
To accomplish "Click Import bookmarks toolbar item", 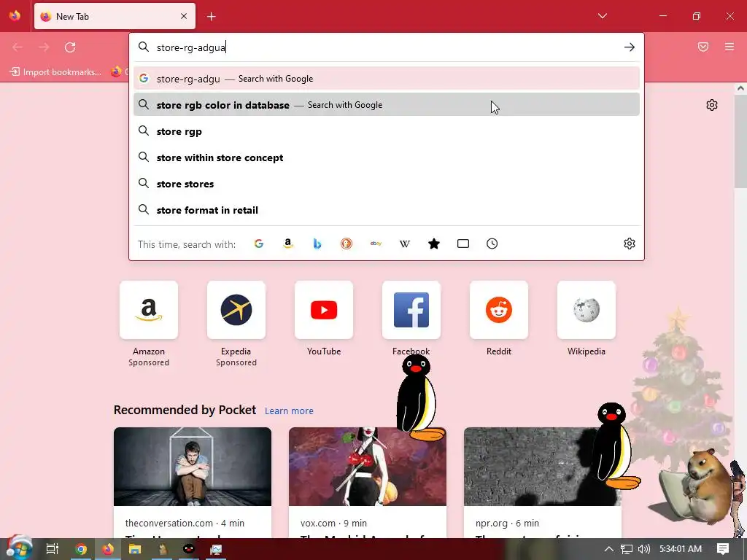I will [55, 72].
